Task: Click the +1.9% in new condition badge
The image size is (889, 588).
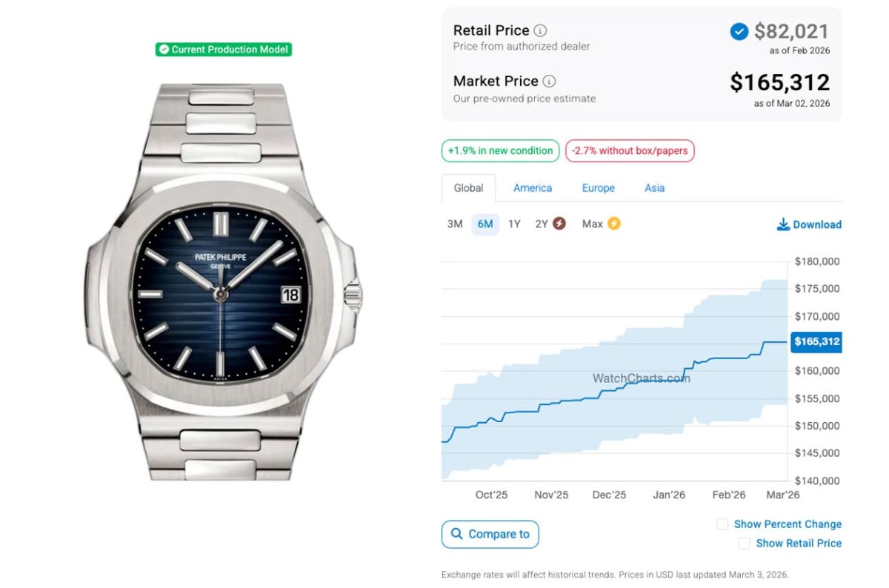Action: click(x=500, y=150)
